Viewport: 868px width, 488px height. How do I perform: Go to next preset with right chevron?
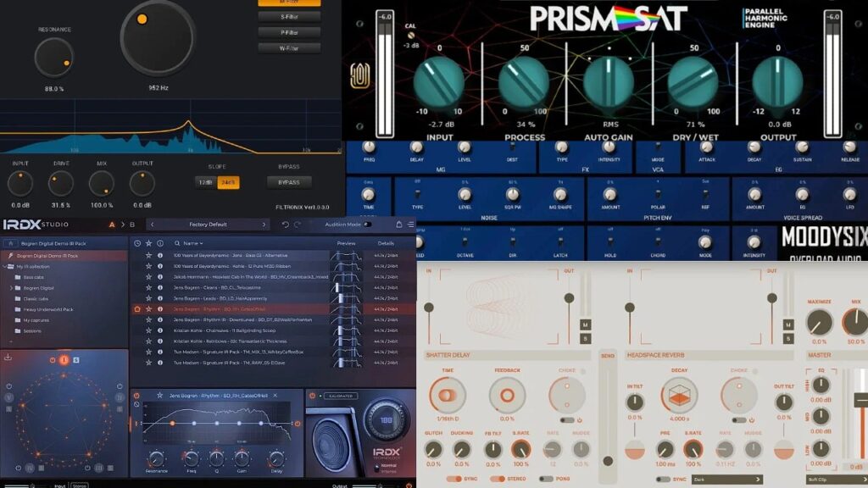264,225
